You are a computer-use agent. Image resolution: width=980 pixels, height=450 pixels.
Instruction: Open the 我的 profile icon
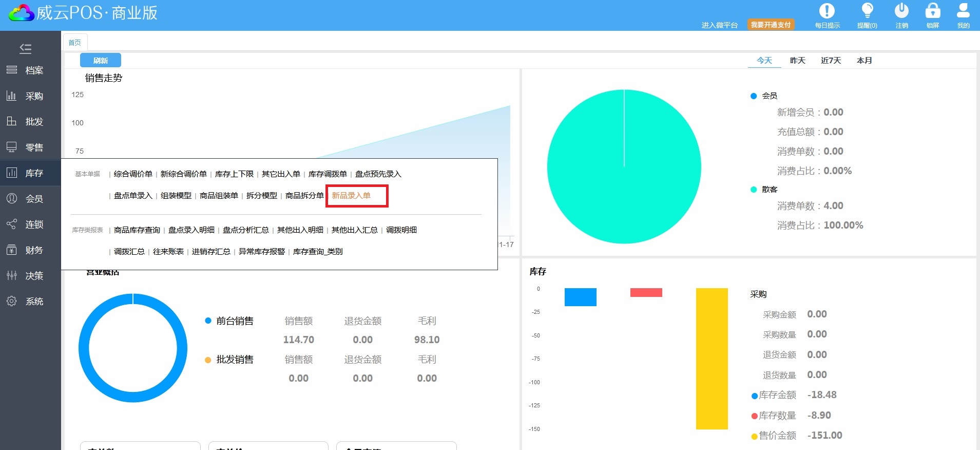[963, 11]
